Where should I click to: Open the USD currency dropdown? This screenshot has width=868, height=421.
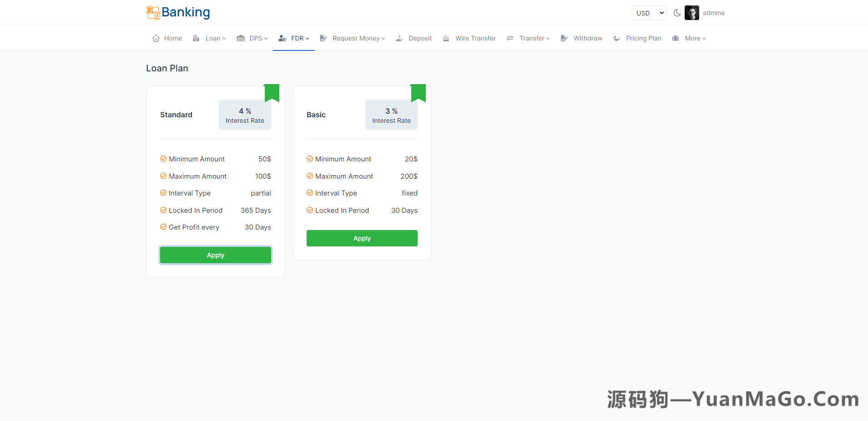click(649, 13)
